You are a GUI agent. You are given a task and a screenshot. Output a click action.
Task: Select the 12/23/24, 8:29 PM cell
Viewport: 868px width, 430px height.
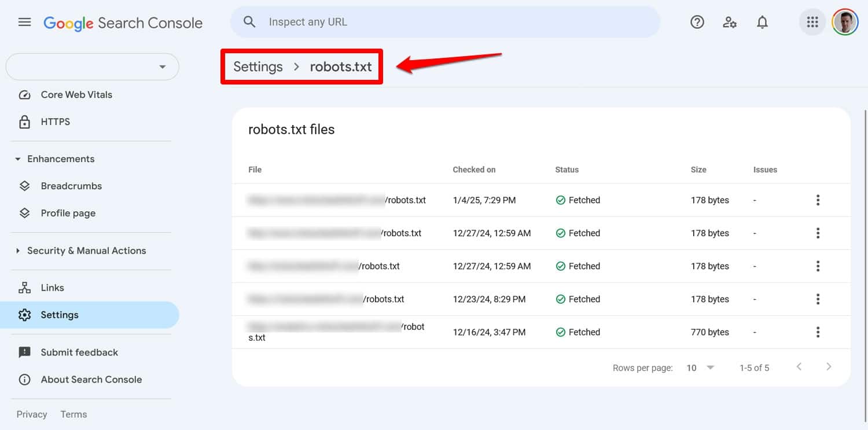(x=489, y=299)
